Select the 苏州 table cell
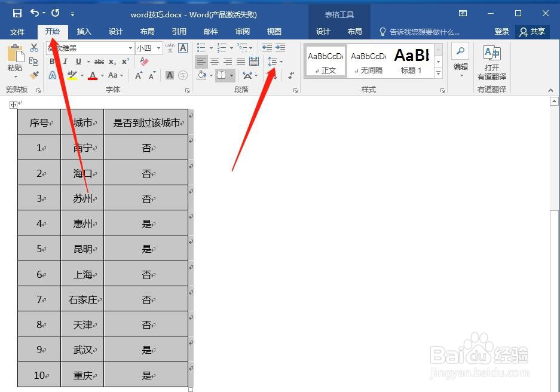 [82, 198]
